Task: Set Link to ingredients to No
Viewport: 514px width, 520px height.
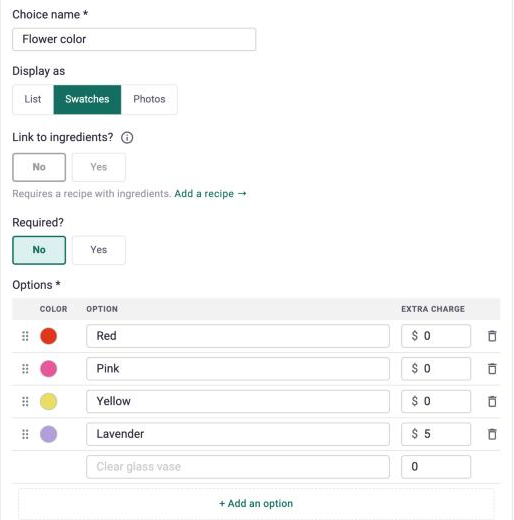Action: pos(39,167)
